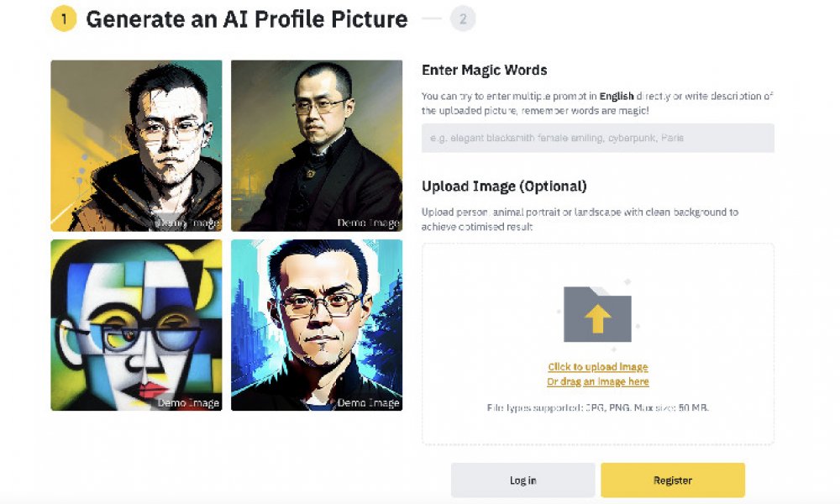Select the cubist abstract face demo image
Image resolution: width=840 pixels, height=504 pixels.
(x=137, y=325)
